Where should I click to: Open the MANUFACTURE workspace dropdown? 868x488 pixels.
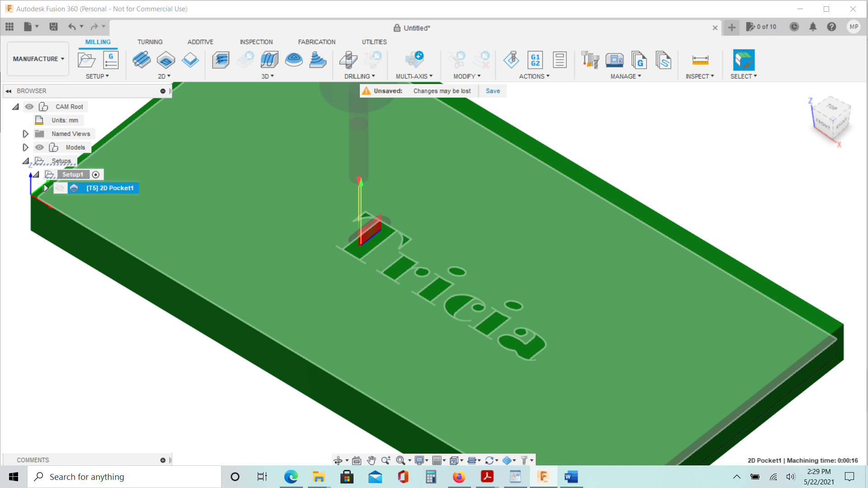pos(38,59)
